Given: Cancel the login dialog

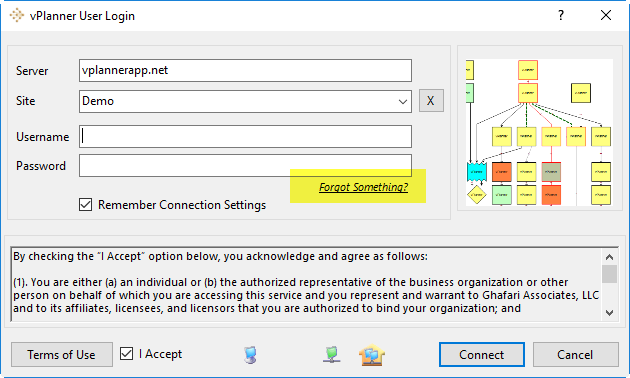Looking at the screenshot, I should pyautogui.click(x=575, y=355).
